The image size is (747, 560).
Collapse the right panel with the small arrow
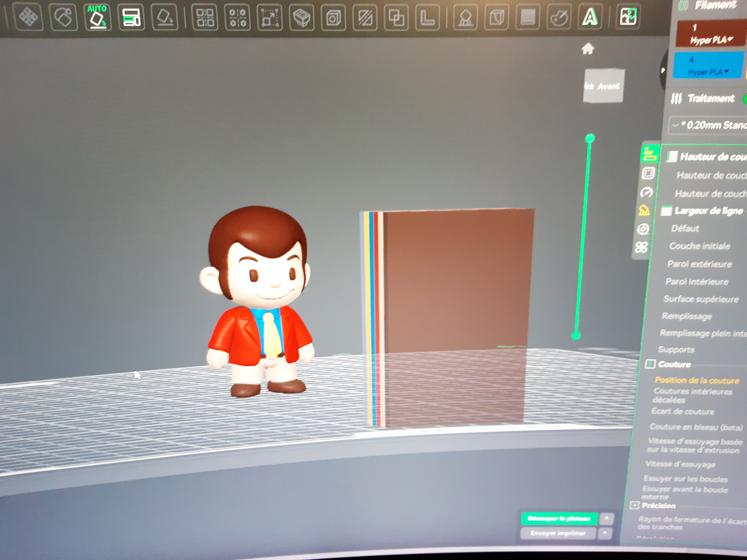point(663,70)
